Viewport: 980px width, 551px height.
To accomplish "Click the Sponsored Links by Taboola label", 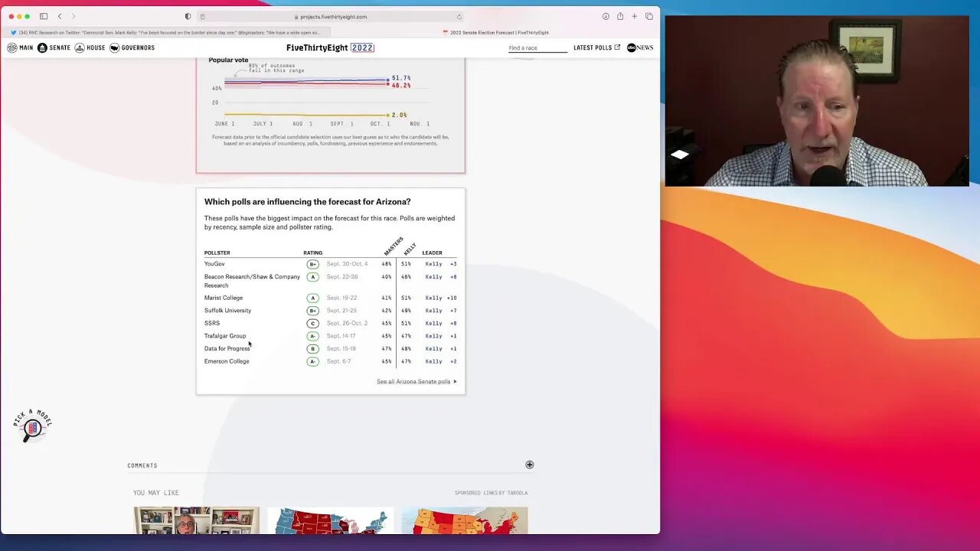I will click(x=491, y=493).
